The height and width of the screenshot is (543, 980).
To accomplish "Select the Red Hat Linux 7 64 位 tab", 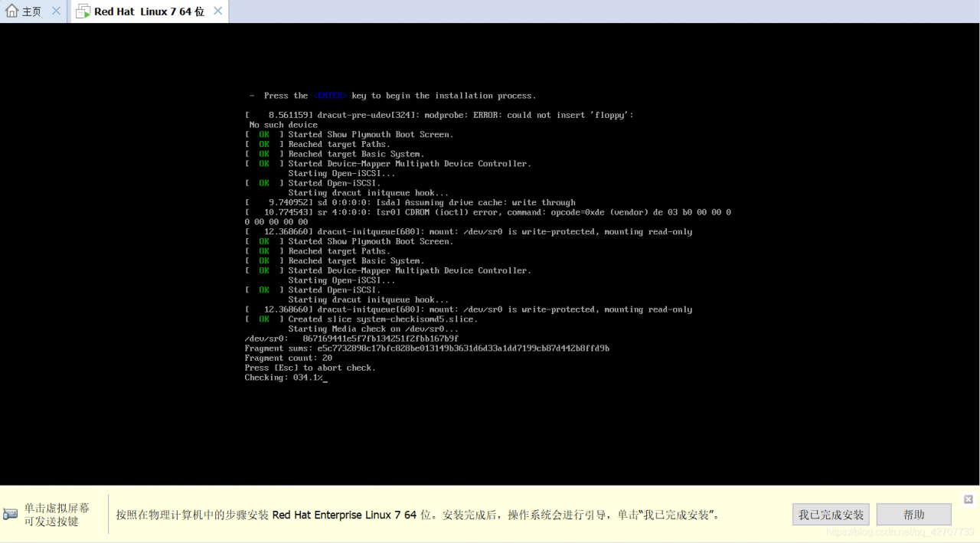I will pos(150,11).
